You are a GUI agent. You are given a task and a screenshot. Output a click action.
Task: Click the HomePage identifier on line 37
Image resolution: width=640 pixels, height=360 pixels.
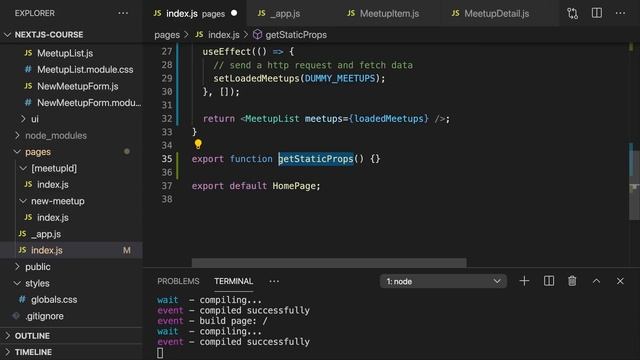click(294, 186)
